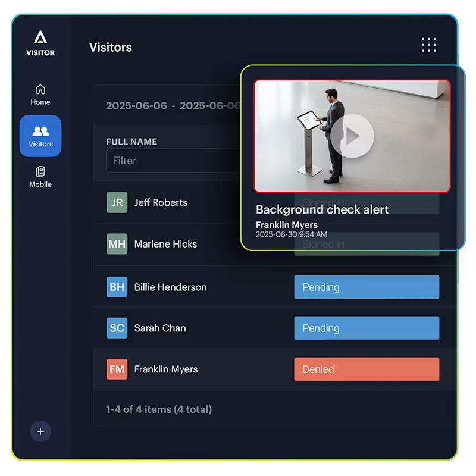Click the Visitors page heading
Screen dimensions: 476x476
click(x=111, y=48)
